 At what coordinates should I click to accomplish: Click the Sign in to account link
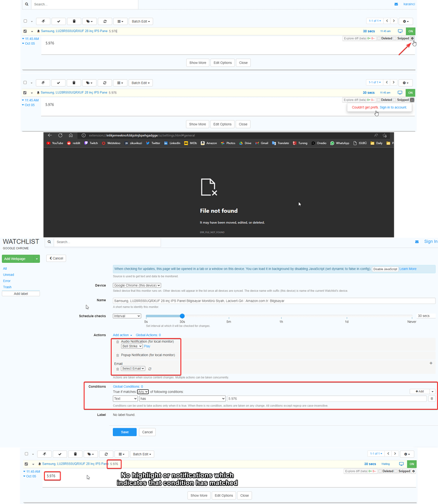[393, 107]
